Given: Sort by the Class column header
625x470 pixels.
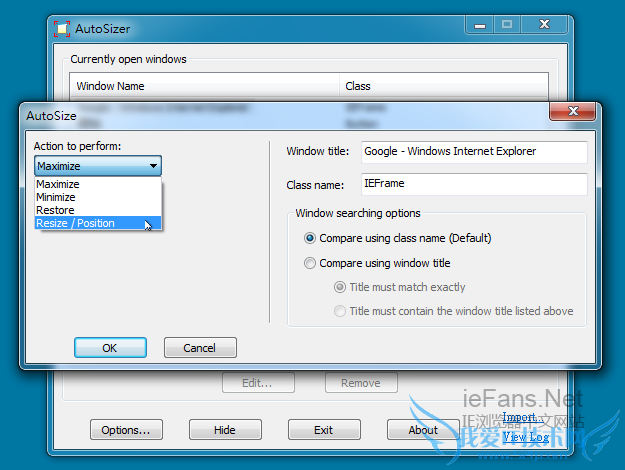Looking at the screenshot, I should (444, 86).
